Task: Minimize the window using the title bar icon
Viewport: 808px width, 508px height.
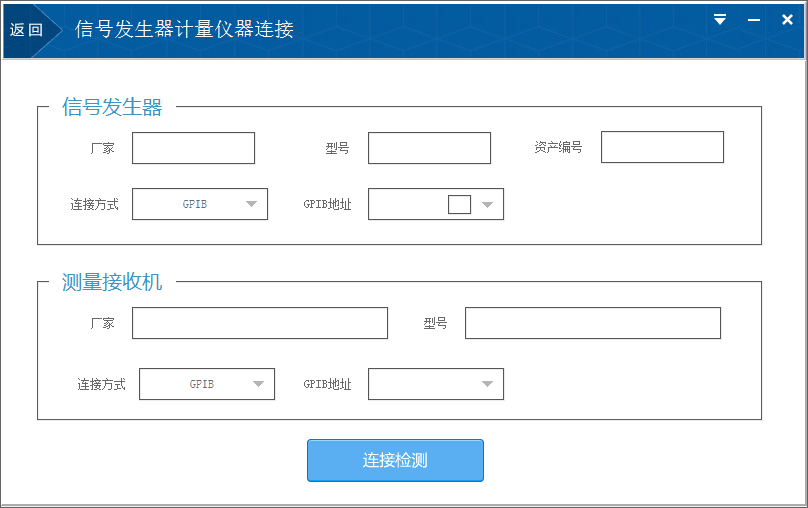Action: click(x=754, y=19)
